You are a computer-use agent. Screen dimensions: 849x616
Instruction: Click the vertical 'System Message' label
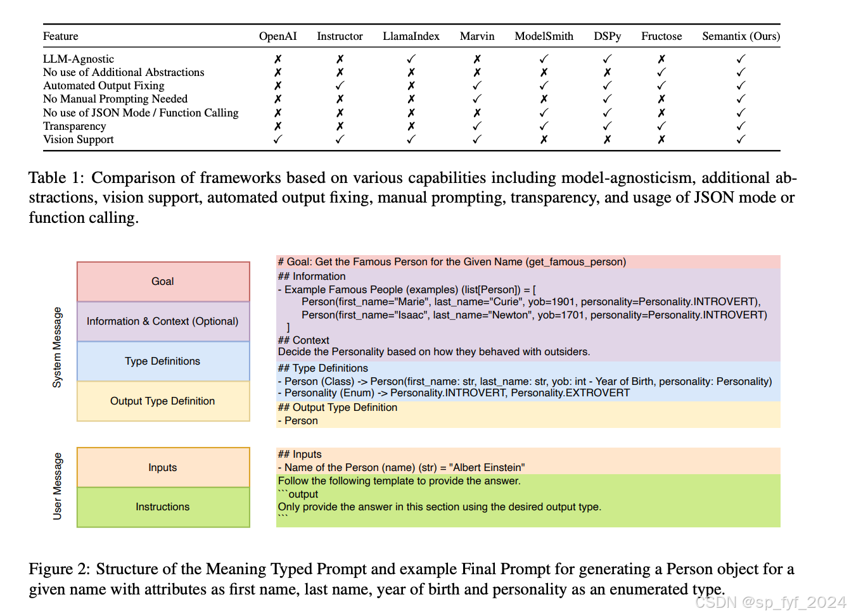pyautogui.click(x=58, y=348)
